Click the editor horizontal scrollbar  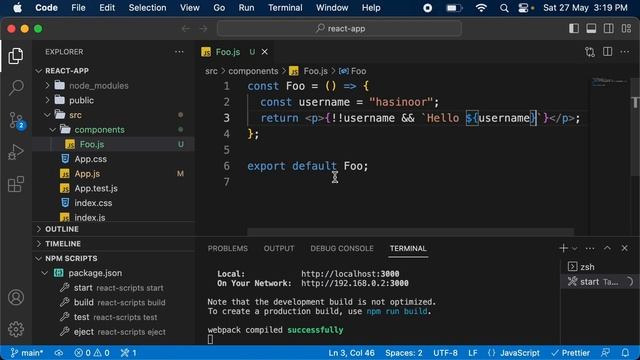click(410, 232)
